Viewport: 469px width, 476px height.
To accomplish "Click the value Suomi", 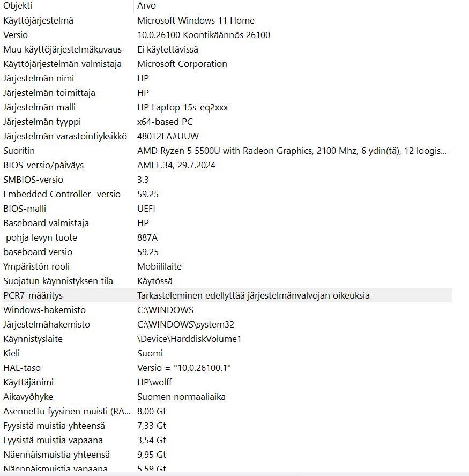I will (150, 353).
